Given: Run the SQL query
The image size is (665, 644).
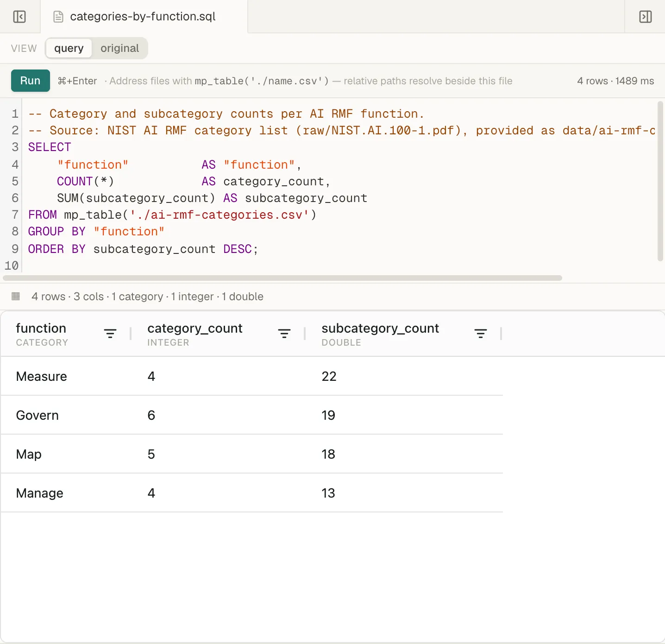Looking at the screenshot, I should (31, 81).
